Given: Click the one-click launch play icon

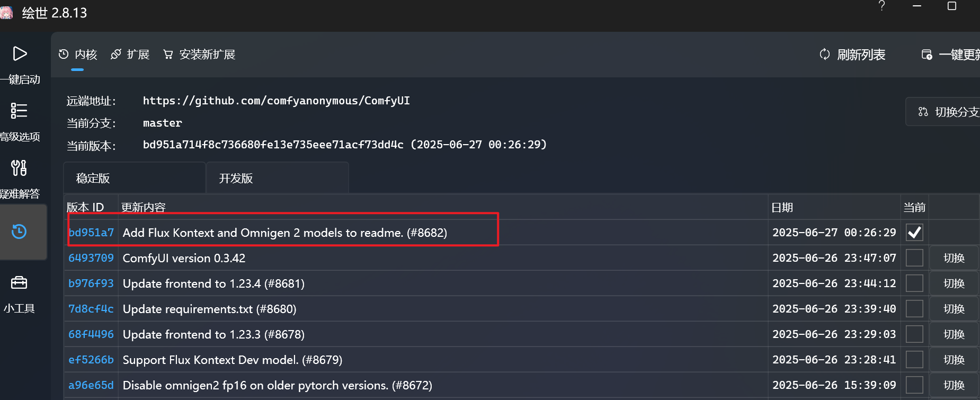Looking at the screenshot, I should pos(20,54).
